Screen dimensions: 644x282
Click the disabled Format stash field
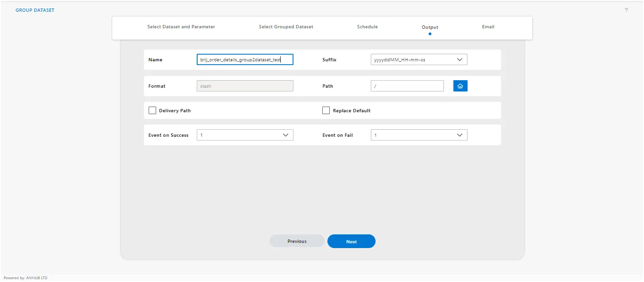click(x=245, y=86)
